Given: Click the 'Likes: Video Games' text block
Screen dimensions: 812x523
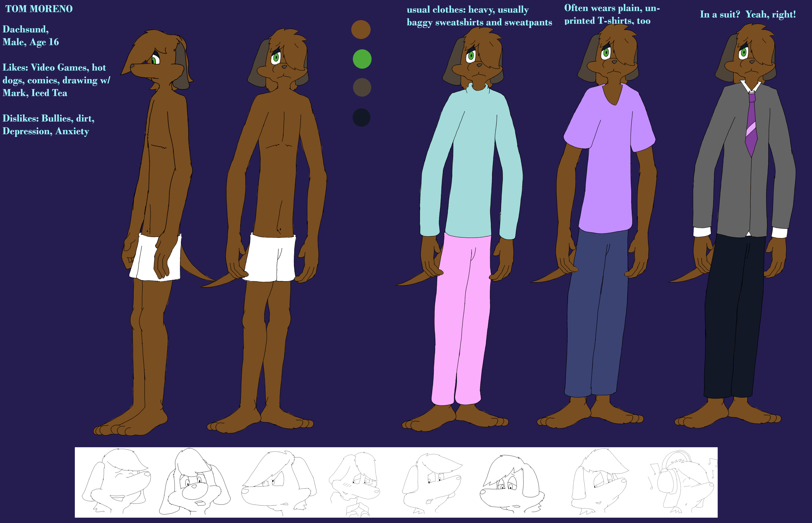Looking at the screenshot, I should click(x=56, y=80).
